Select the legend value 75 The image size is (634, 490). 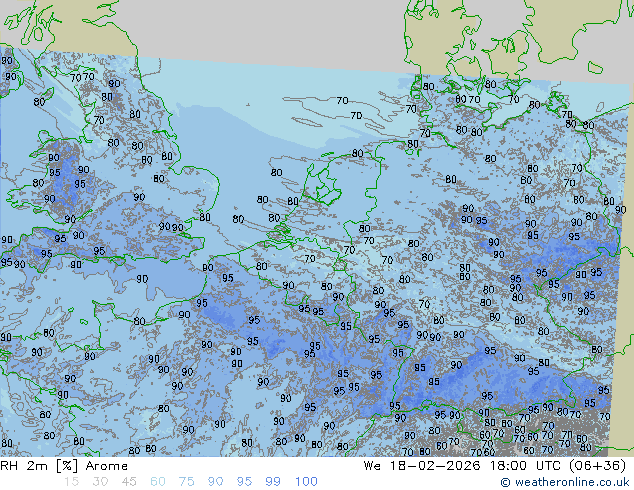tap(186, 482)
